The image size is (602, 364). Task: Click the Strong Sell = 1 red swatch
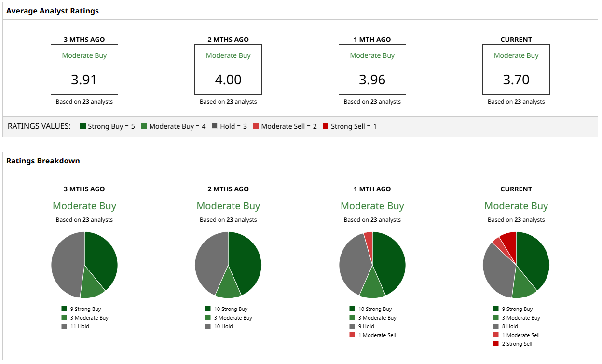(326, 126)
